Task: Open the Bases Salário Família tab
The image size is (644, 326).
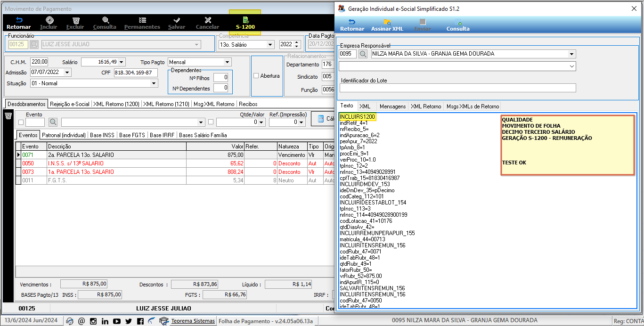Action: click(x=204, y=135)
